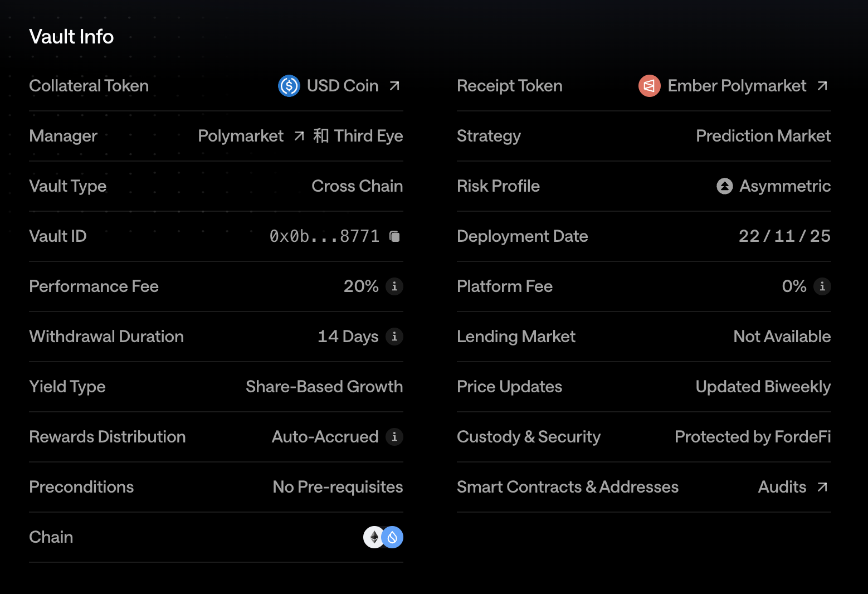Click the USD Coin token icon

tap(289, 86)
